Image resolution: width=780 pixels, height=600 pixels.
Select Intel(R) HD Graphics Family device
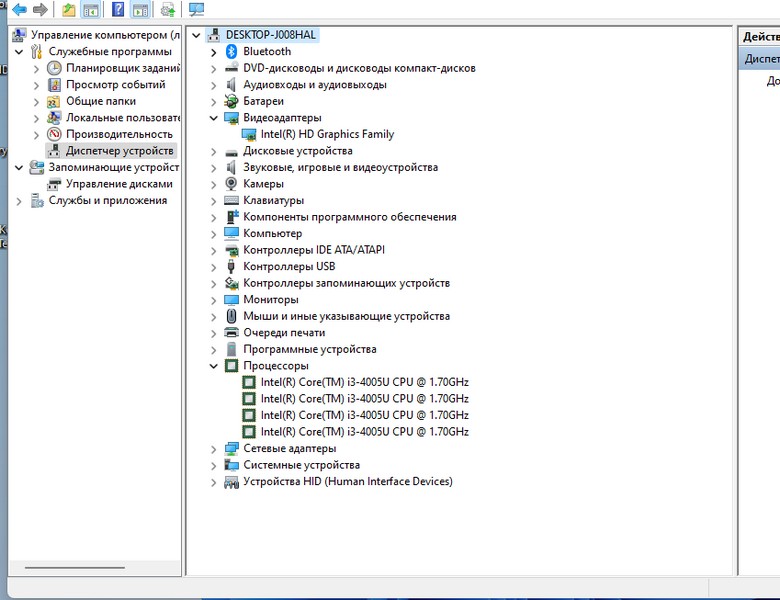(x=327, y=134)
